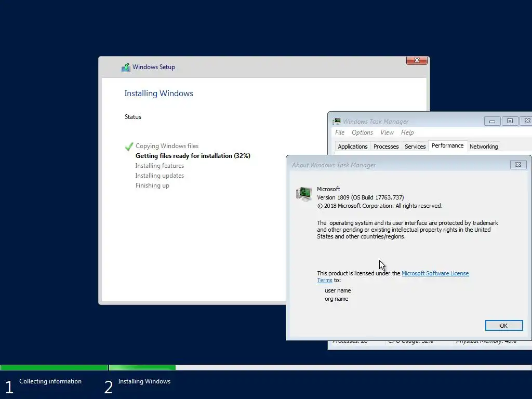Image resolution: width=532 pixels, height=399 pixels.
Task: Minimize the Windows Task Manager window
Action: pyautogui.click(x=493, y=121)
